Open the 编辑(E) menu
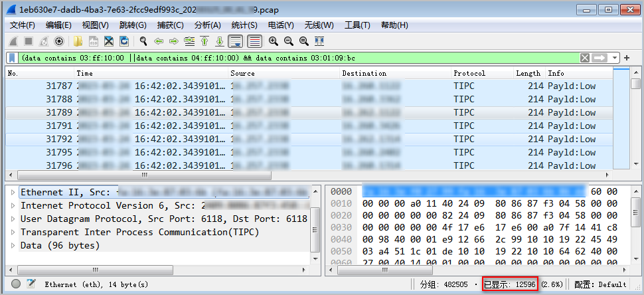This screenshot has width=644, height=295. [58, 25]
